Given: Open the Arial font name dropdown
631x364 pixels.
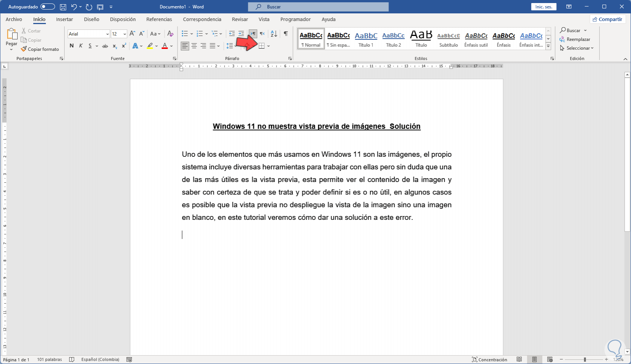Looking at the screenshot, I should click(x=107, y=34).
